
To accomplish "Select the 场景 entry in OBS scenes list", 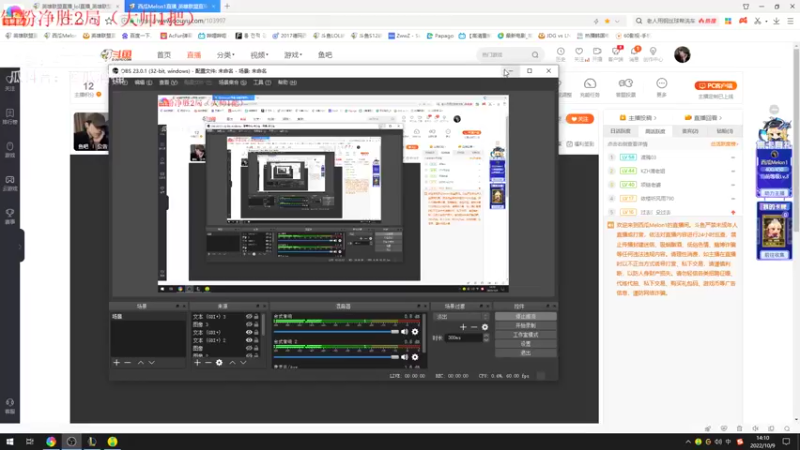I will 148,317.
